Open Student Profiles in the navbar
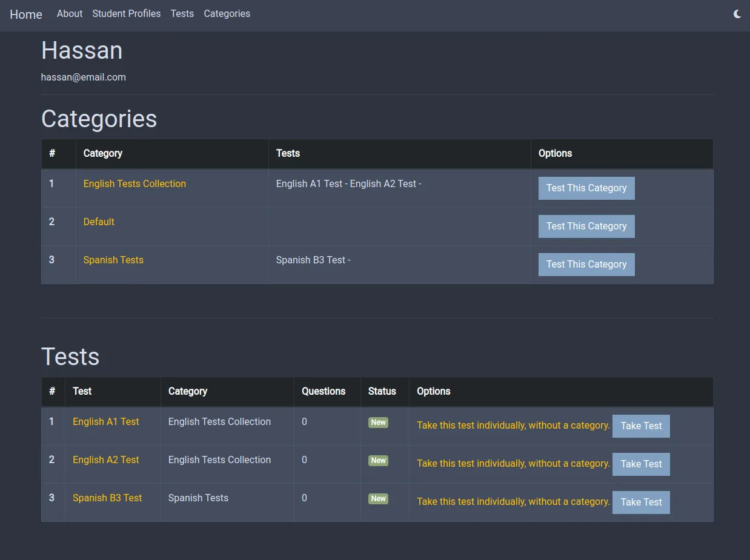Viewport: 750px width, 560px height. click(x=127, y=13)
